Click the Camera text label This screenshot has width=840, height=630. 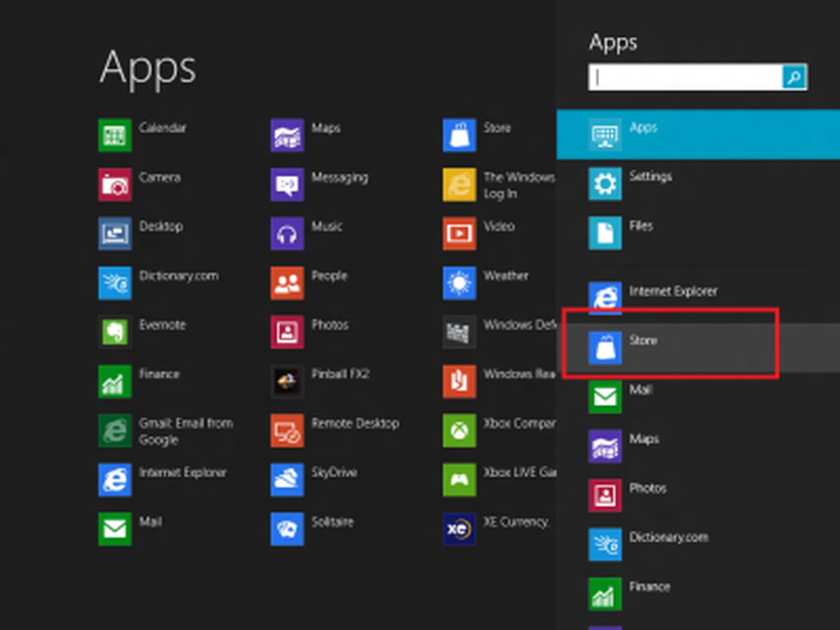pyautogui.click(x=160, y=177)
